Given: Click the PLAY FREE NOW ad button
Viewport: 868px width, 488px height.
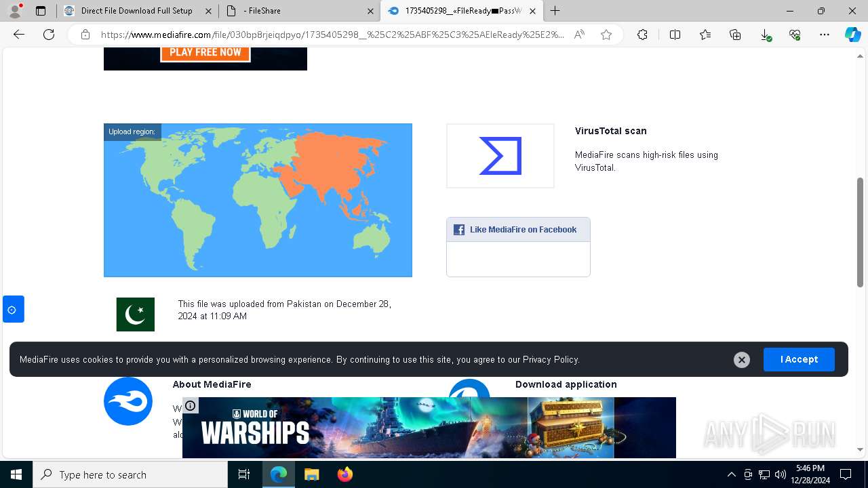Looking at the screenshot, I should coord(205,52).
